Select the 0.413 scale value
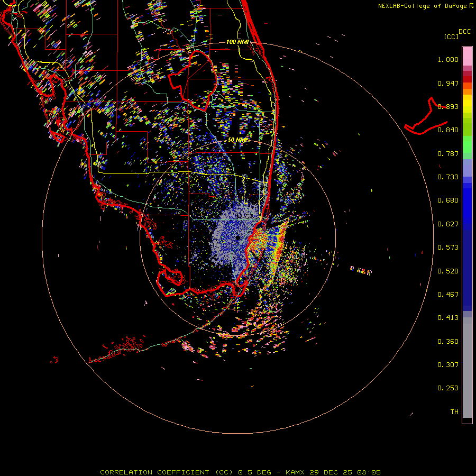This screenshot has width=476, height=476. [448, 318]
